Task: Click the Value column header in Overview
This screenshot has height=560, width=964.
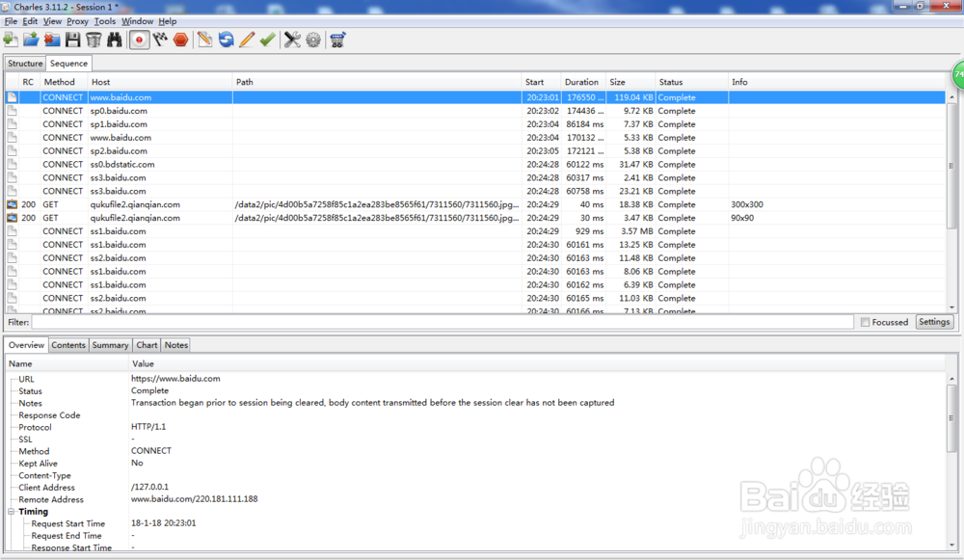Action: (x=537, y=364)
